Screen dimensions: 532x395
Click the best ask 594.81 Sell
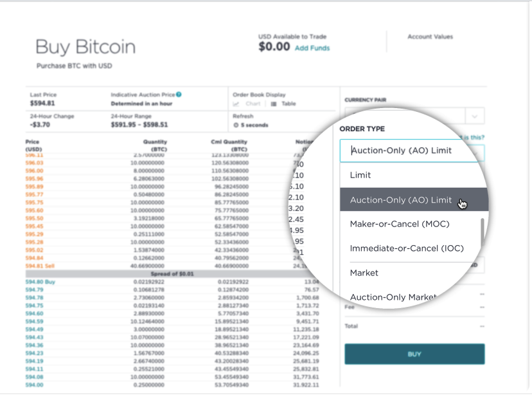click(x=40, y=266)
